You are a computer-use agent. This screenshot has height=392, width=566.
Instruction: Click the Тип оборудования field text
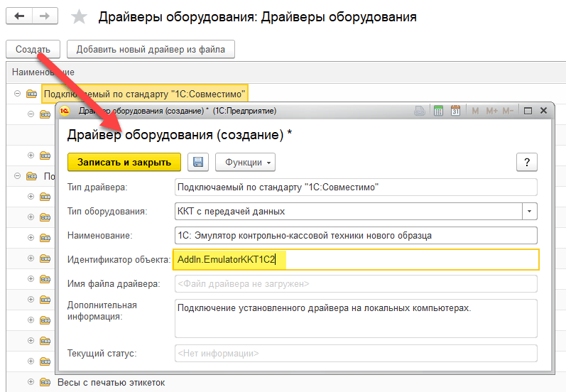click(x=232, y=211)
